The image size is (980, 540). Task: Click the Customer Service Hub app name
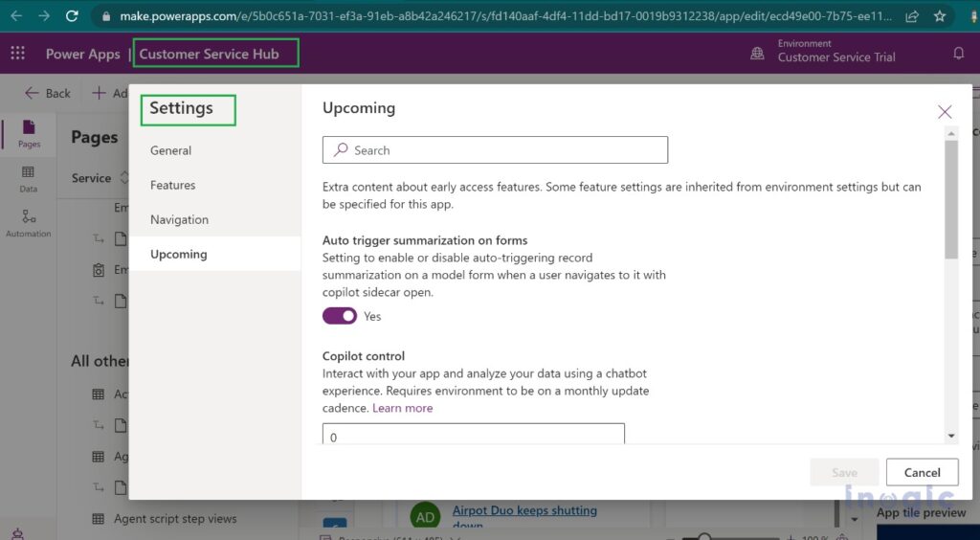(209, 54)
